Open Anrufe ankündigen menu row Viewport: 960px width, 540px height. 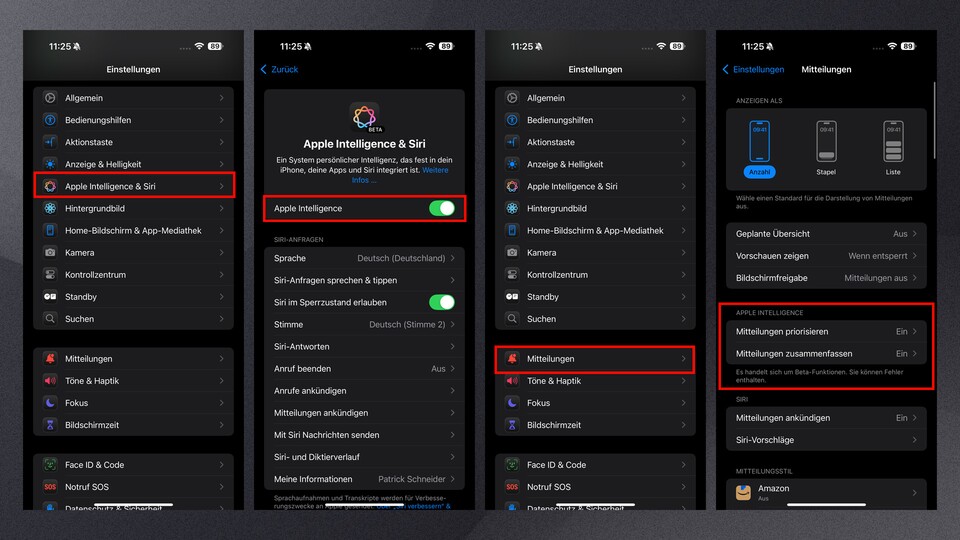[364, 391]
